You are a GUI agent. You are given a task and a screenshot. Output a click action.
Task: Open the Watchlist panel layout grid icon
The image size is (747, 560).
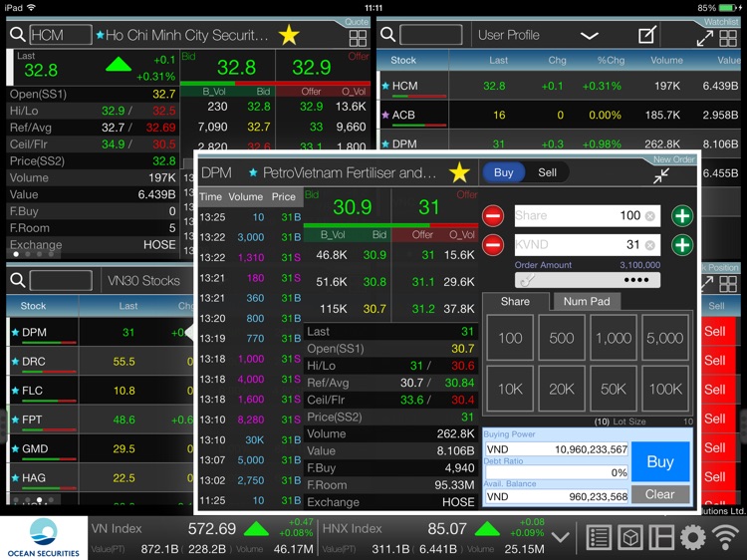(728, 38)
